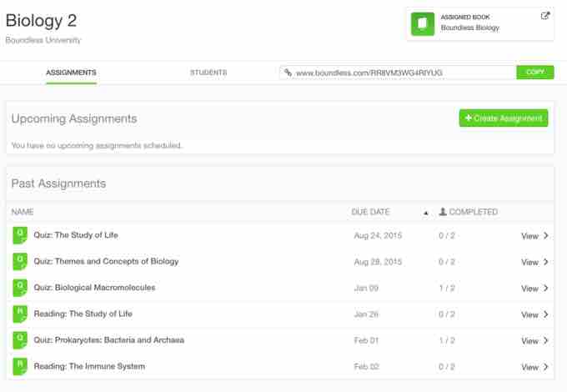Viewport: 567px width, 392px height.
Task: Select the Assignments tab
Action: (71, 73)
